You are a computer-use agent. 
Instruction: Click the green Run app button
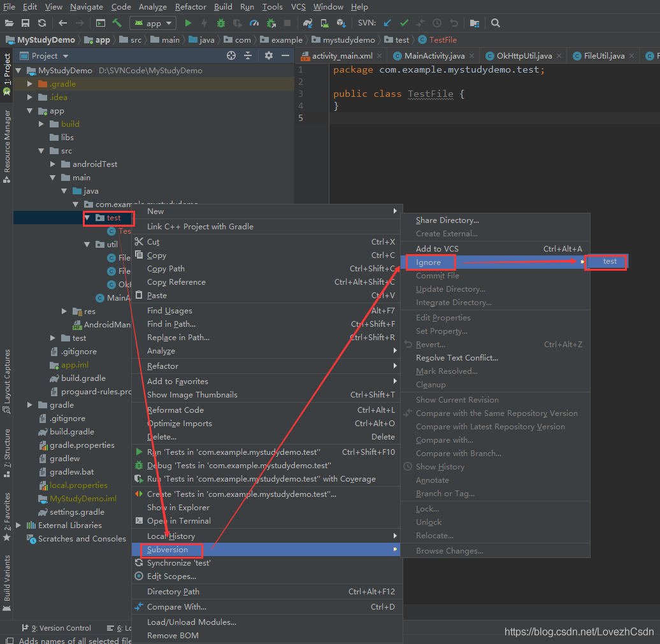[x=188, y=23]
